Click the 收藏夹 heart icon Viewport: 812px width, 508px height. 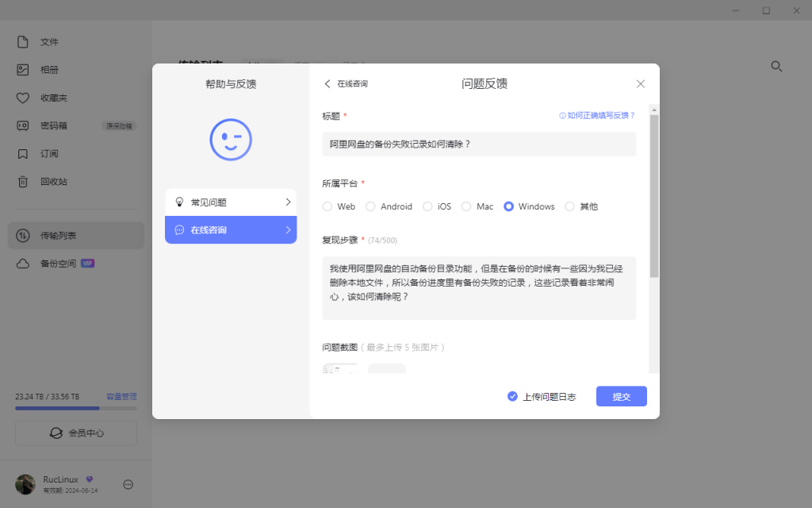click(x=23, y=98)
